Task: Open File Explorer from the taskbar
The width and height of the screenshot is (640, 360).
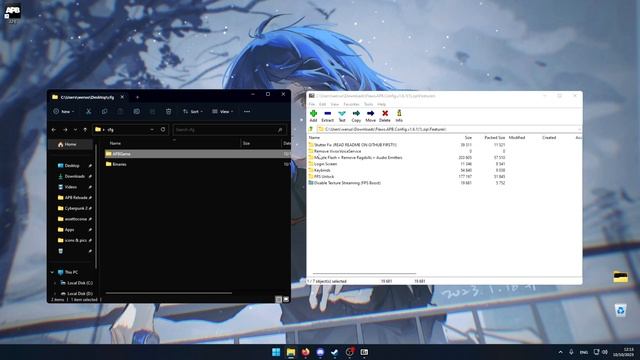Action: pyautogui.click(x=291, y=352)
